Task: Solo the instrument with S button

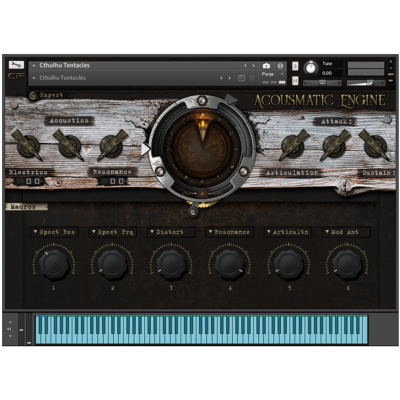Action: (x=295, y=66)
